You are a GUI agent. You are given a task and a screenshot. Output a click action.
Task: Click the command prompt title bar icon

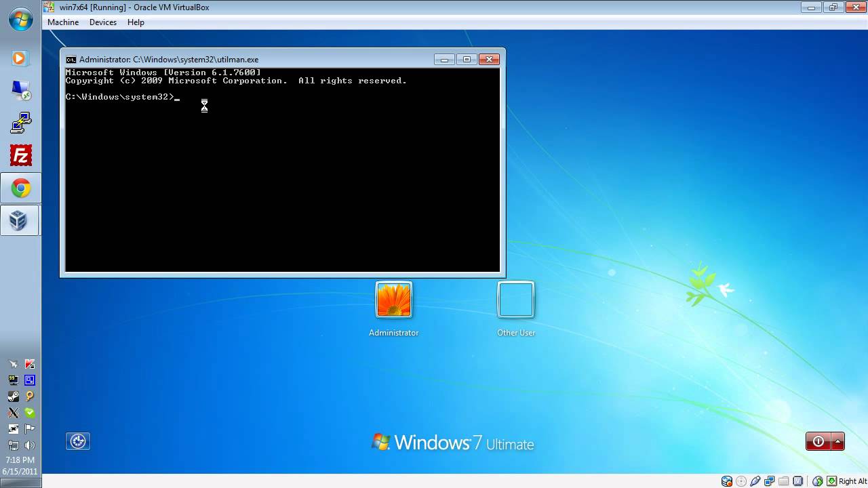pyautogui.click(x=71, y=60)
